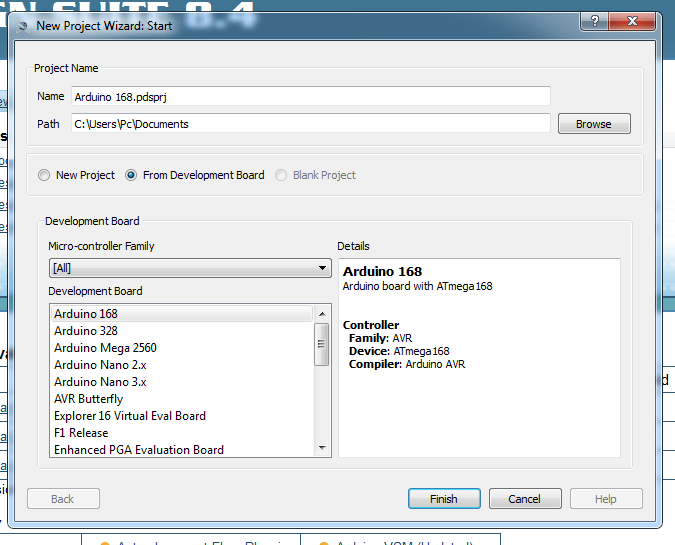Screen dimensions: 675x545
Task: Choose Arduino 168 in the board list
Action: tap(182, 313)
